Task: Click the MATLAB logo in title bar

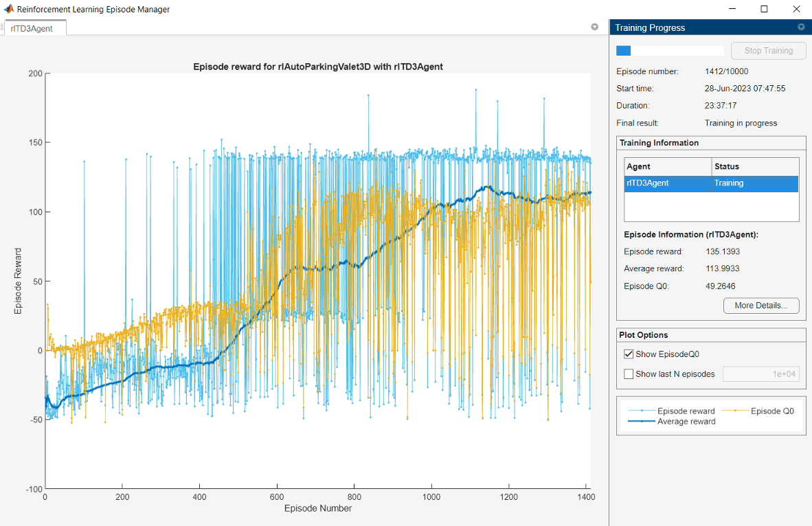Action: click(x=9, y=10)
